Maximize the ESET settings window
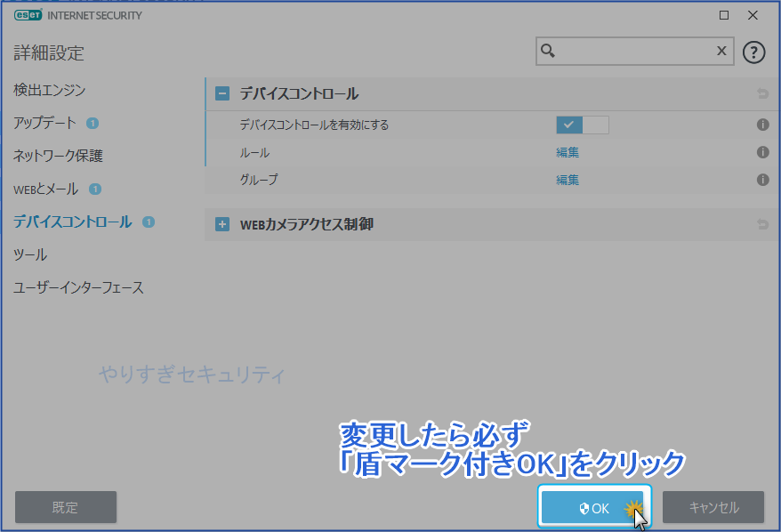The width and height of the screenshot is (781, 532). [724, 15]
